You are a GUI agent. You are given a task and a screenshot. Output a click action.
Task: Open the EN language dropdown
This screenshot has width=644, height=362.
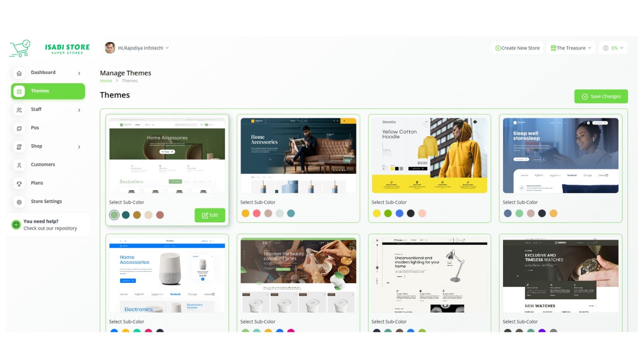(613, 48)
